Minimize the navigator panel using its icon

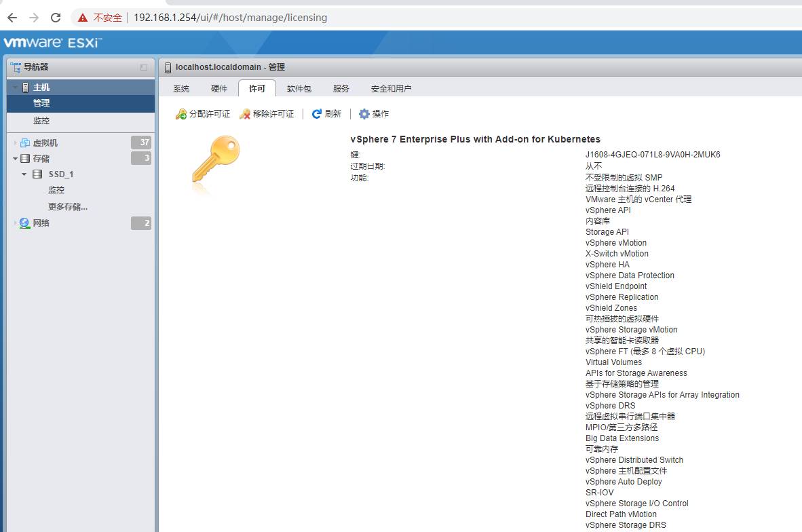click(x=144, y=67)
